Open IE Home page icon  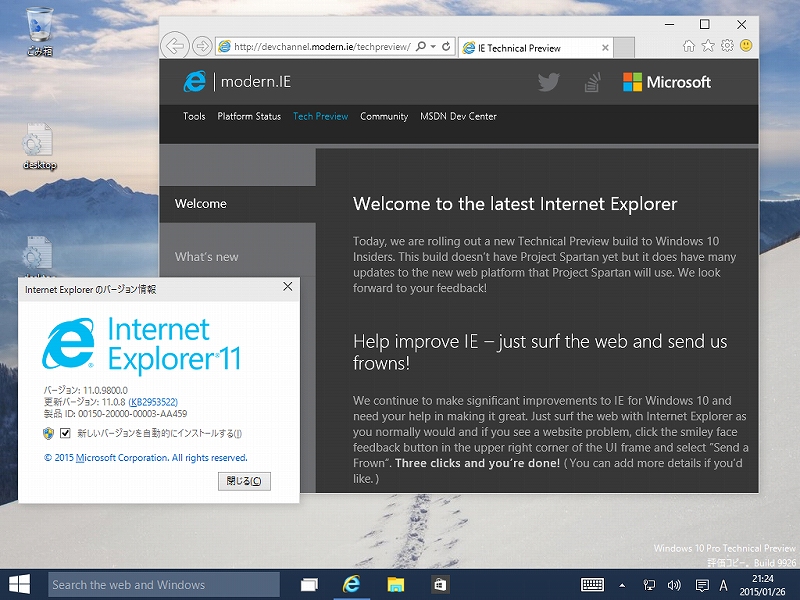coord(689,46)
